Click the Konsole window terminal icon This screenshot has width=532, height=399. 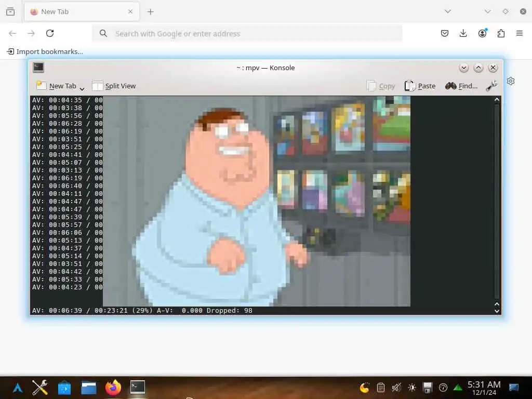(38, 68)
